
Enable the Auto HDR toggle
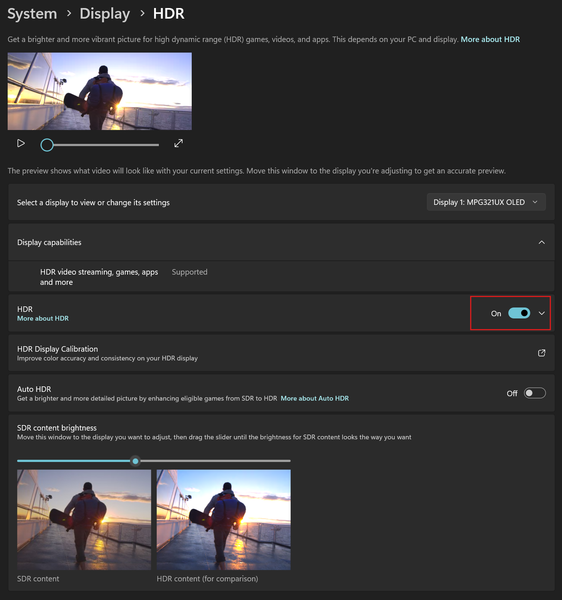(x=534, y=393)
